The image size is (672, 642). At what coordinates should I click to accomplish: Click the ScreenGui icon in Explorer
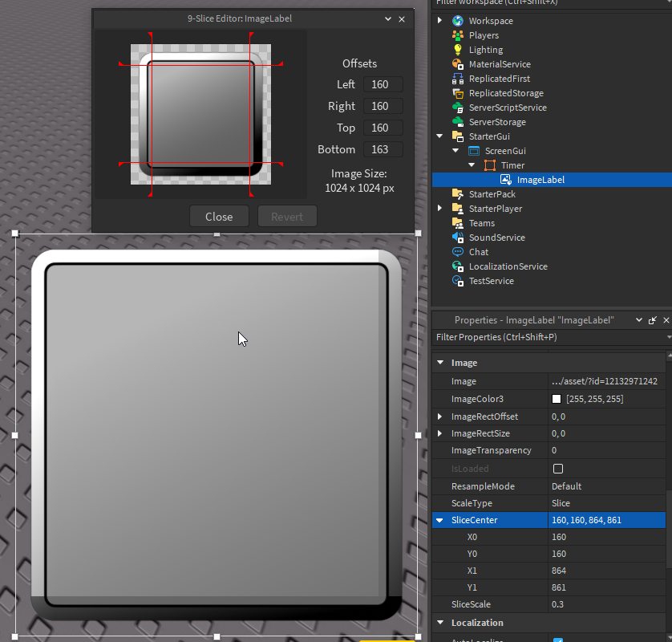474,151
